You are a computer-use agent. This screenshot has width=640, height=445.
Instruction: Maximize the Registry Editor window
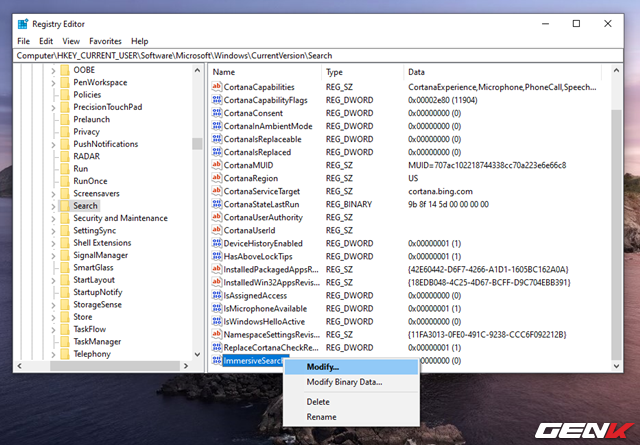click(x=576, y=24)
